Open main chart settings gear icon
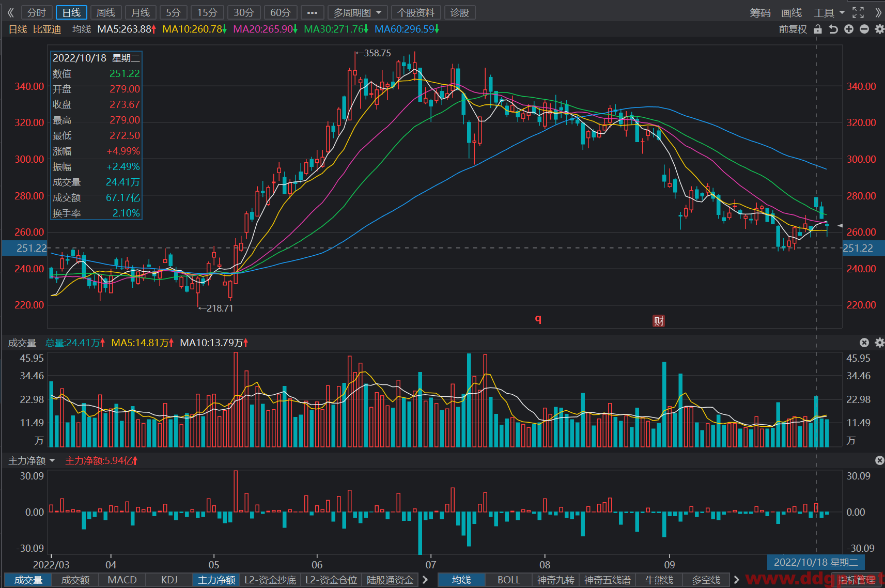 click(x=879, y=29)
